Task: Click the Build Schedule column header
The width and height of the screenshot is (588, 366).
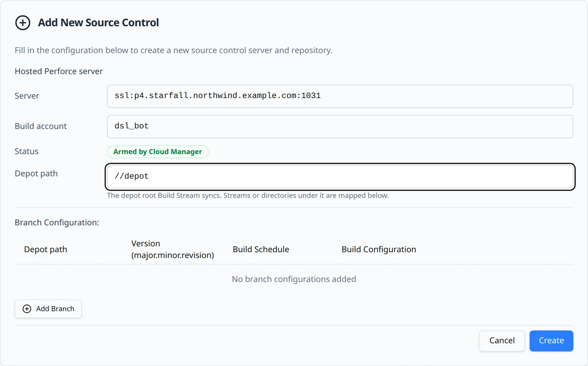Action: (x=261, y=249)
